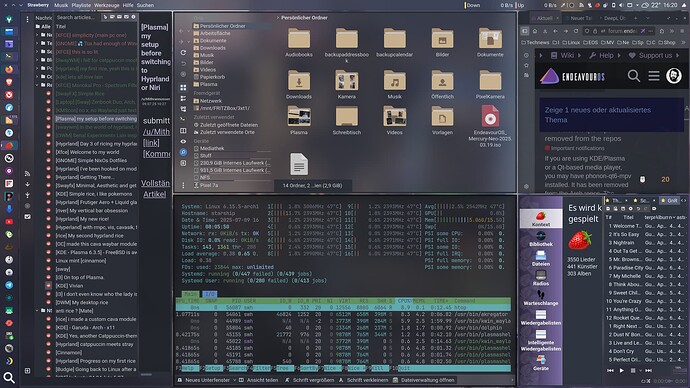Collapse the expanded Re feed folder
This screenshot has height=388, width=690.
tap(37, 85)
